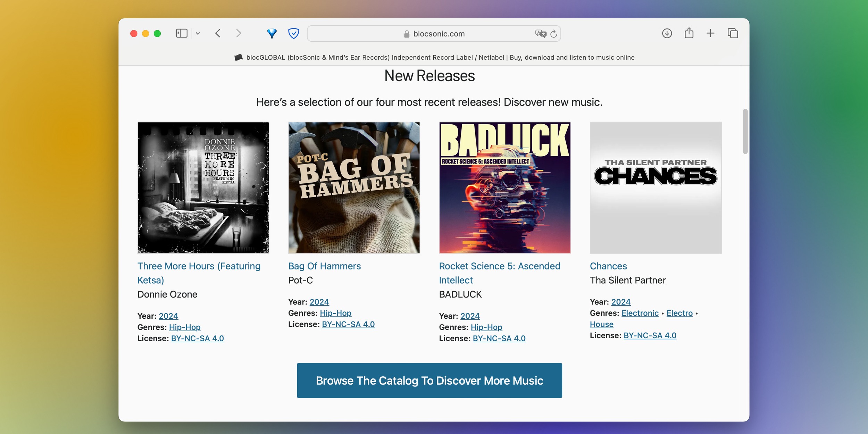Click the translate page icon

[x=540, y=33]
